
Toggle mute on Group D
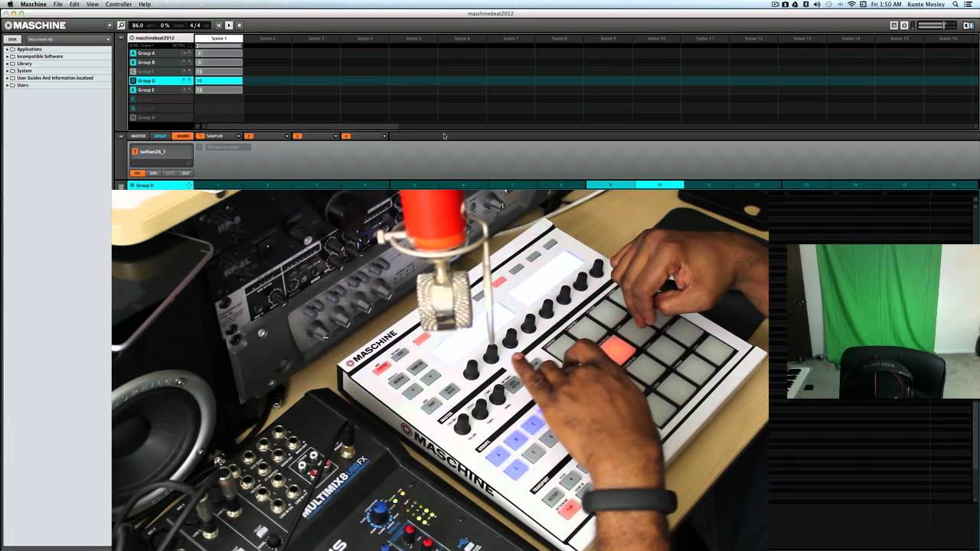click(184, 81)
